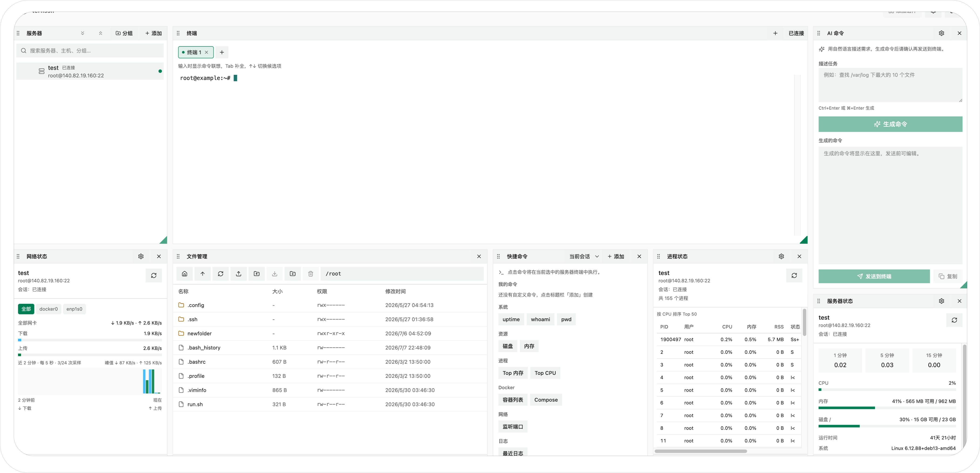Screen dimensions: 980x473
Task: Add a quick command via 添加
Action: [x=616, y=256]
